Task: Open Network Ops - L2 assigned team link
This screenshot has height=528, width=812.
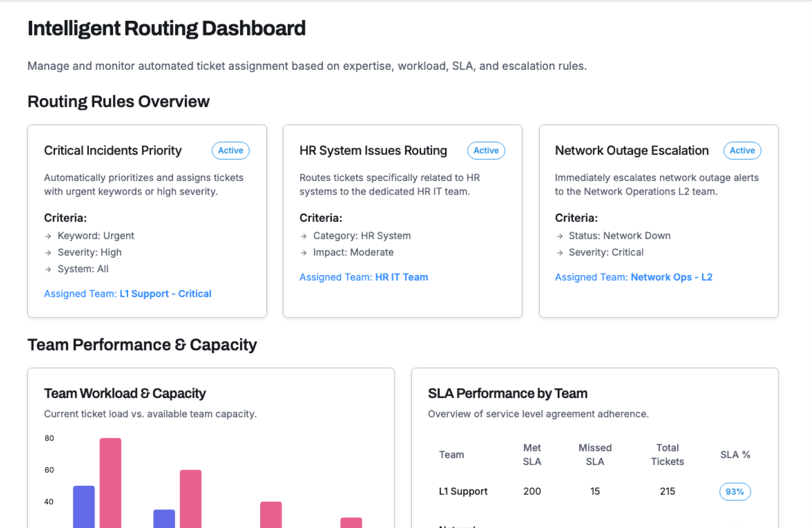Action: 671,277
